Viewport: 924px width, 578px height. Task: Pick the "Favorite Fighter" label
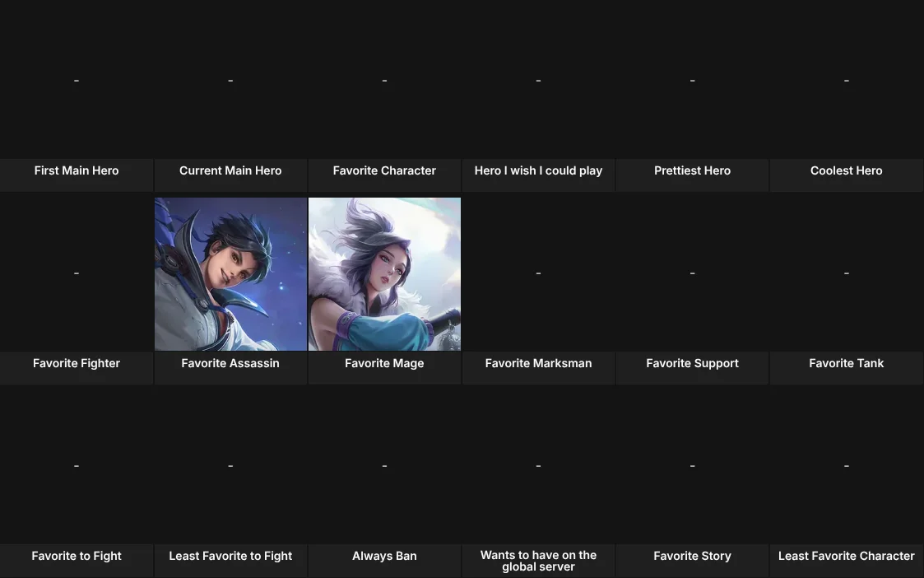[x=77, y=363]
